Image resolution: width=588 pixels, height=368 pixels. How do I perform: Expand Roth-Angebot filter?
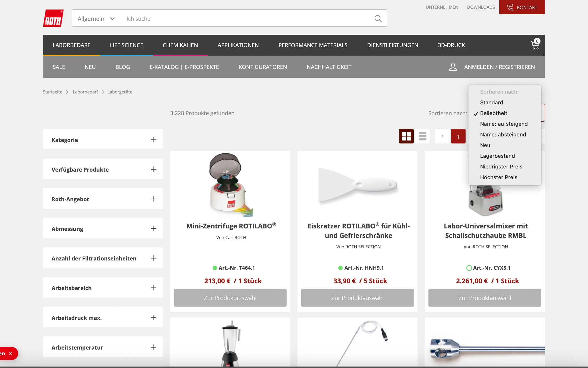(153, 199)
